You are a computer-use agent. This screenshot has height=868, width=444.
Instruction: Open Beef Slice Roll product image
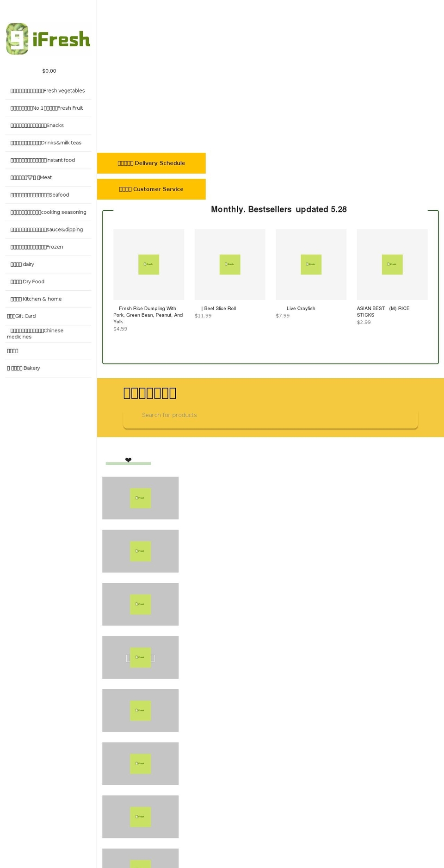[230, 264]
